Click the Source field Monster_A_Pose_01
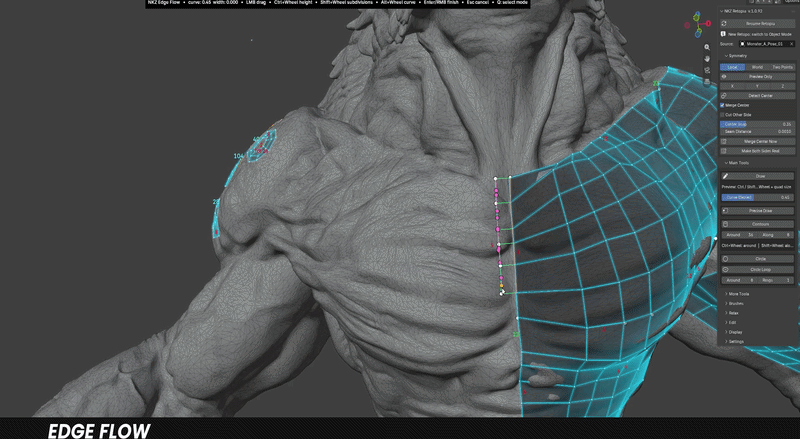Viewport: 800px width, 439px height. (766, 44)
